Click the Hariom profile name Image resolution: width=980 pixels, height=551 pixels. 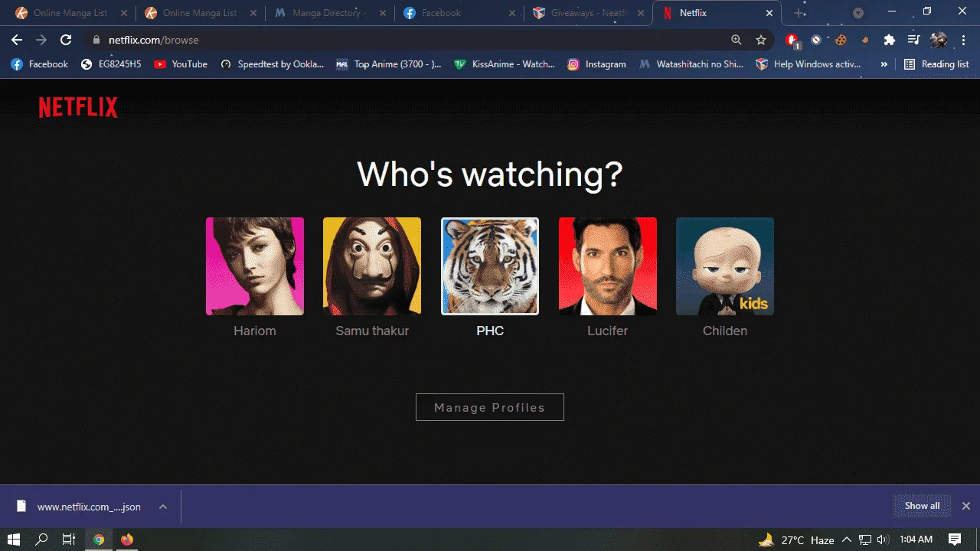click(255, 331)
